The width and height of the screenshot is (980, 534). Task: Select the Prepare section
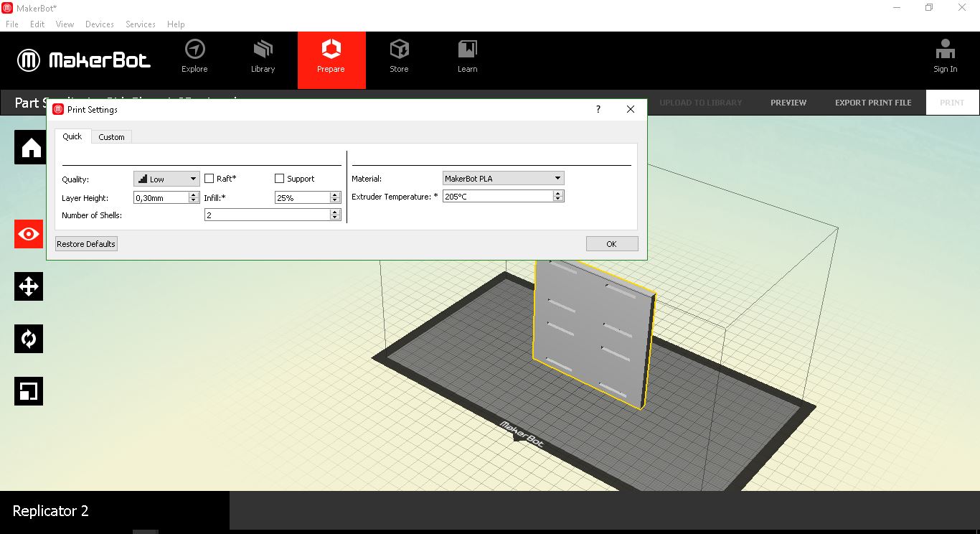pyautogui.click(x=331, y=60)
